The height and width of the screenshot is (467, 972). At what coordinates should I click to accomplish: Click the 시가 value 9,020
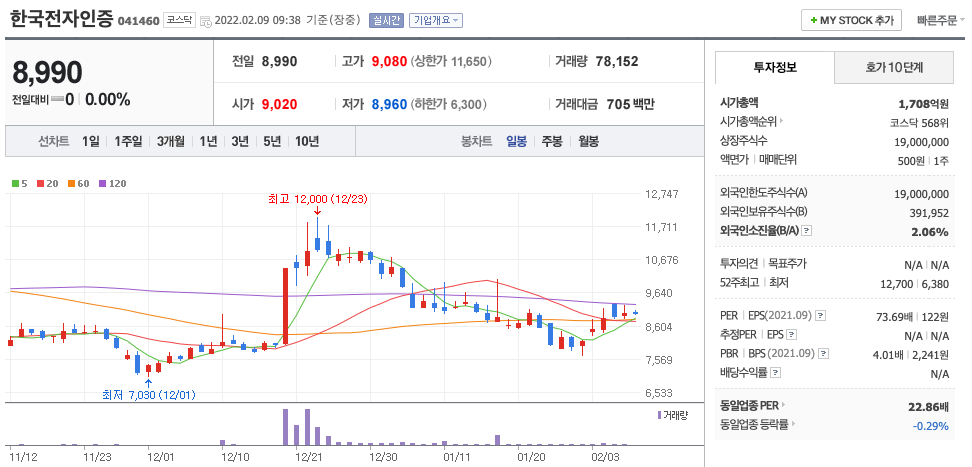pos(279,104)
